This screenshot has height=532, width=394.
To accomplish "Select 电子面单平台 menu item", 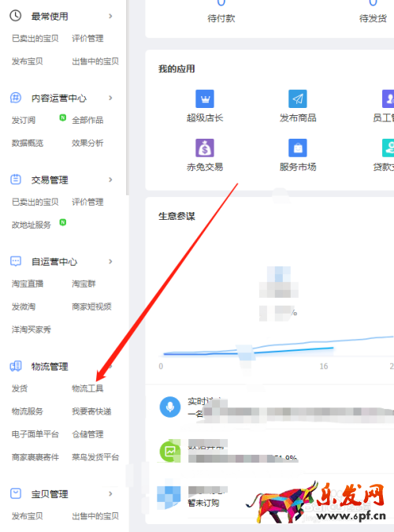I will click(x=35, y=434).
